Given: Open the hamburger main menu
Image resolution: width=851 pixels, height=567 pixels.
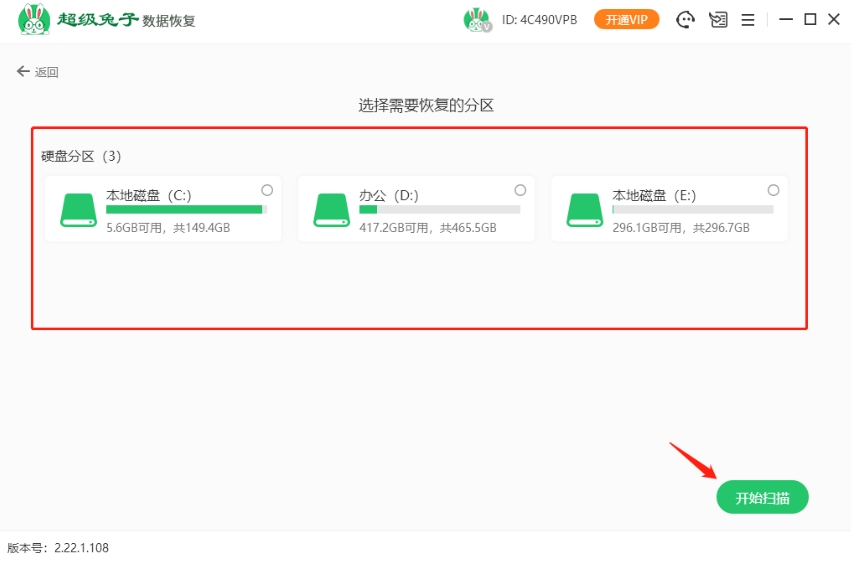Looking at the screenshot, I should point(747,20).
